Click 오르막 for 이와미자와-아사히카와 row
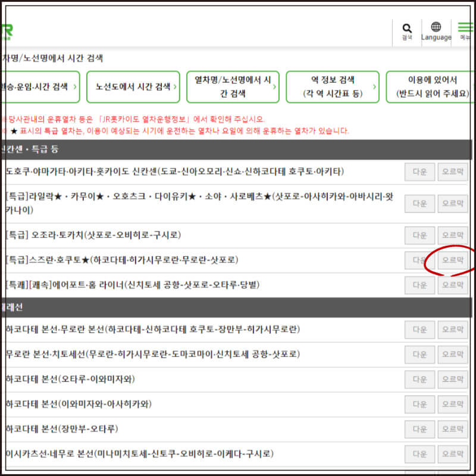This screenshot has width=476, height=476. 453,405
